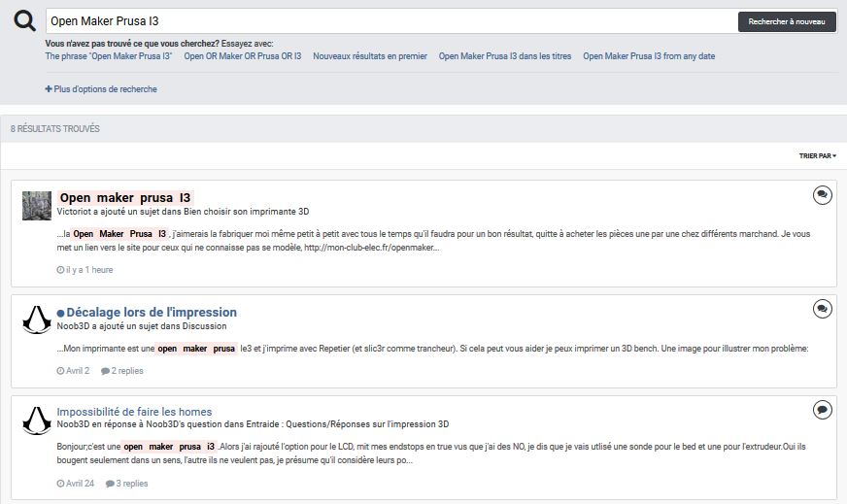847x504 pixels.
Task: Click the il y a 1 heure timestamp
Action: [x=85, y=270]
